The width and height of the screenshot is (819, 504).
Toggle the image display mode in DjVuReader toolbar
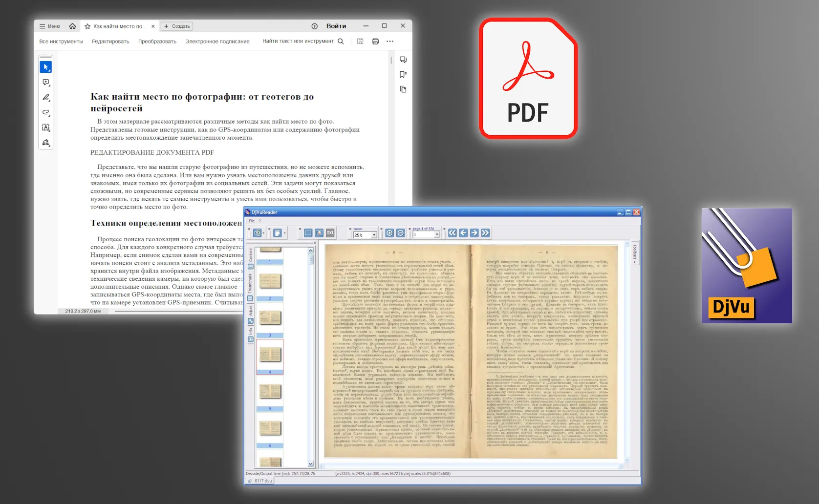pyautogui.click(x=320, y=233)
